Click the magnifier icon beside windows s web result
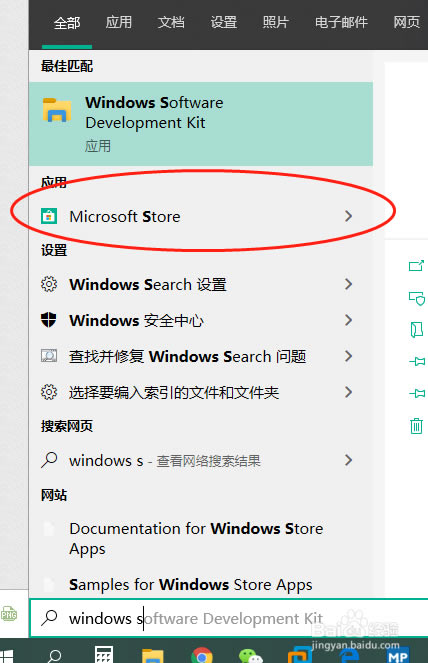This screenshot has width=428, height=663. coord(49,460)
